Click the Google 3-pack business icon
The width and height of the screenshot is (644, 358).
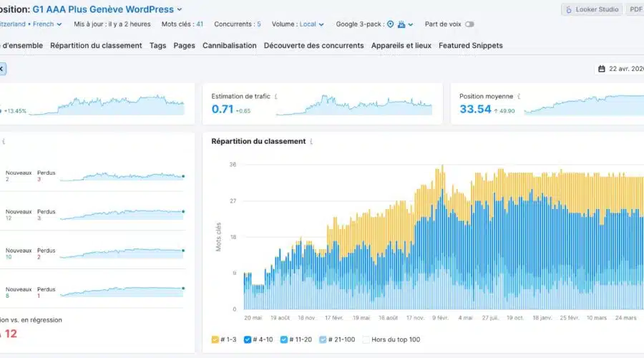(x=401, y=24)
